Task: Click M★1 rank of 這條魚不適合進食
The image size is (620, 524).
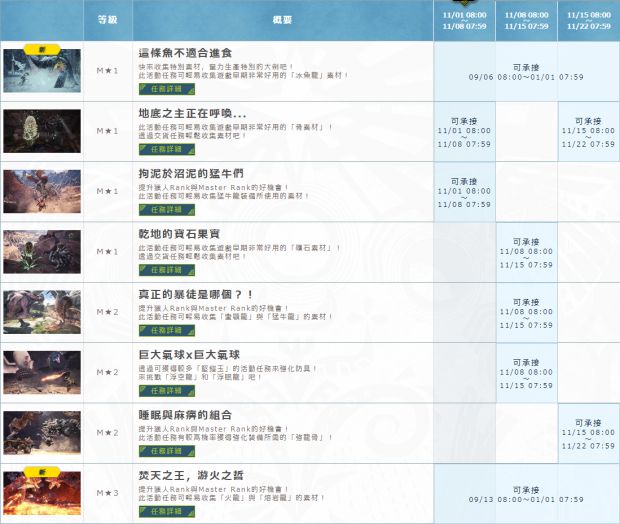Action: point(108,71)
